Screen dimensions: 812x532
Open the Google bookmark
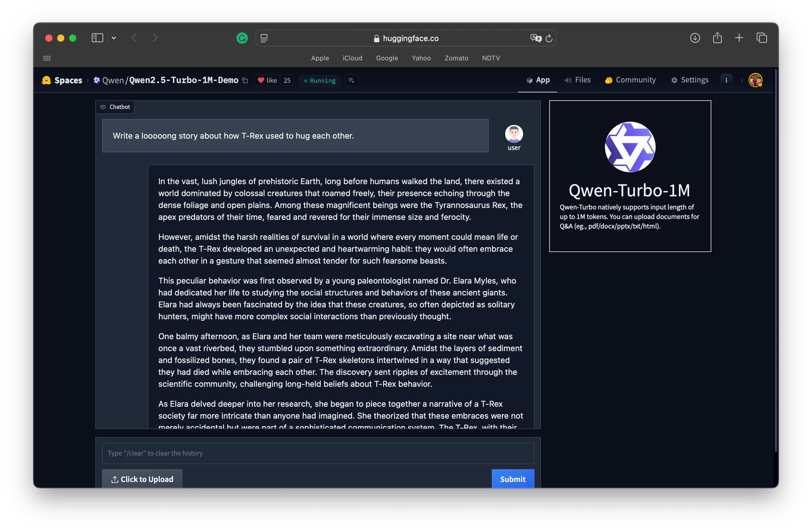(x=387, y=58)
